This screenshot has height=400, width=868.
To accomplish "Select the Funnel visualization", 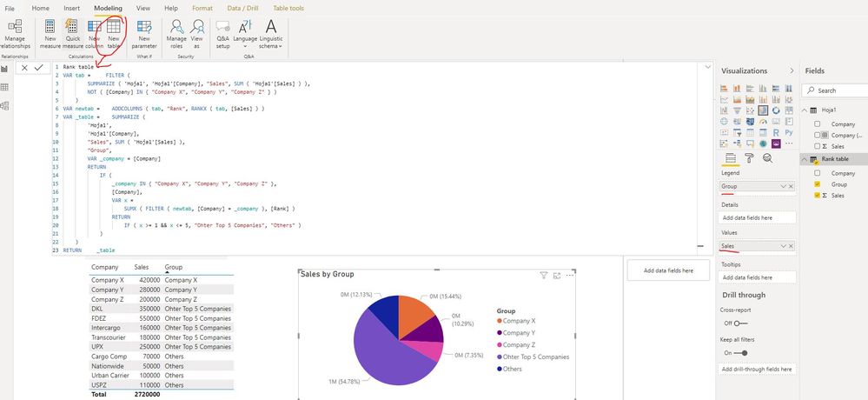I will point(737,110).
